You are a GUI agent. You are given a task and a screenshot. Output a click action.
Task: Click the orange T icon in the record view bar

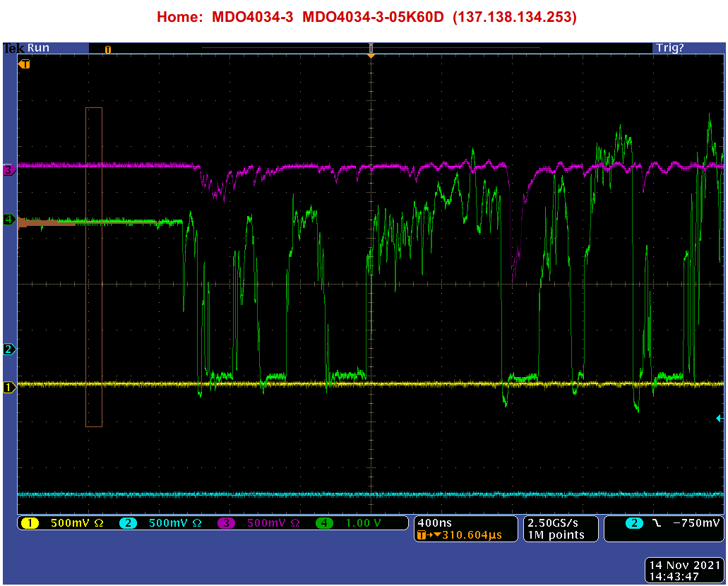click(108, 49)
